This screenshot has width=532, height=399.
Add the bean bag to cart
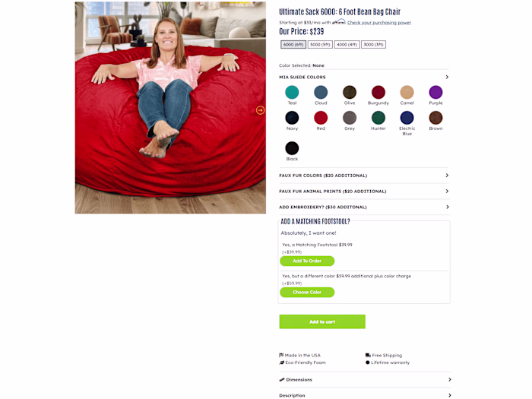click(x=322, y=321)
